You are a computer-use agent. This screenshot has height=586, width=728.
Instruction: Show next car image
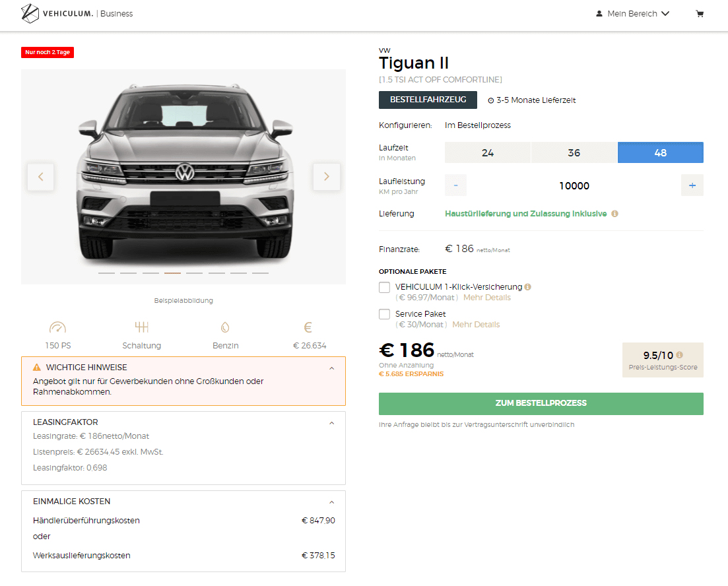tap(327, 176)
